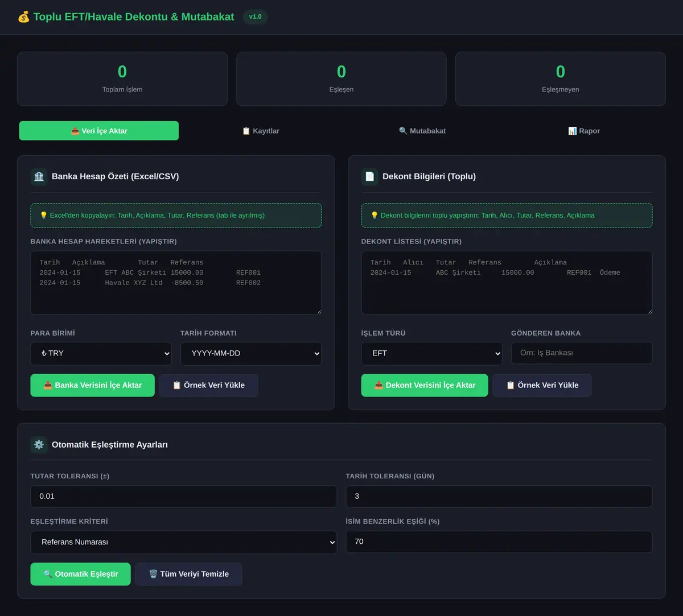
Task: Click Tüm Veriyi Temizle button
Action: coord(189,574)
